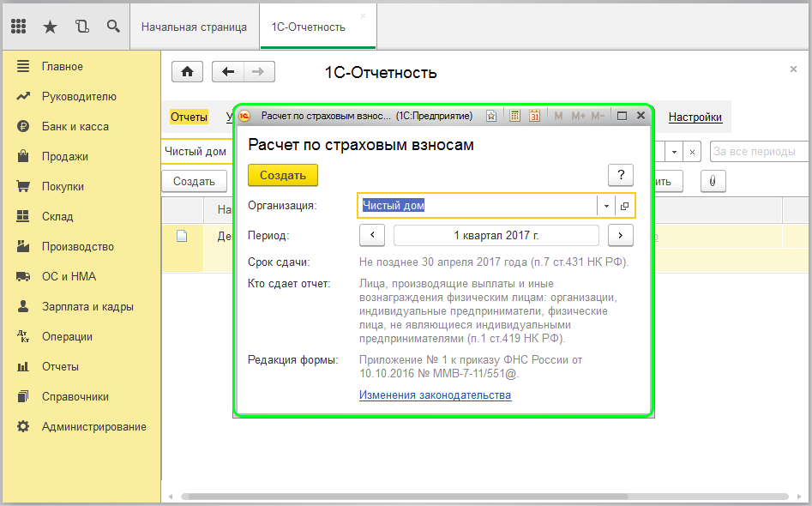812x506 pixels.
Task: Open Склад section
Action: (x=57, y=216)
